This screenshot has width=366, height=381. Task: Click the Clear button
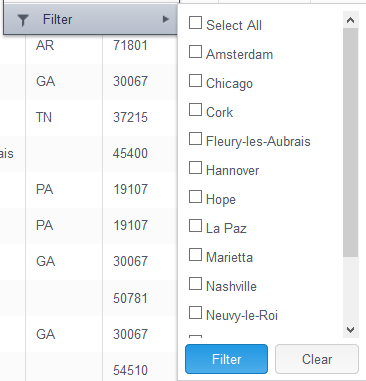pyautogui.click(x=317, y=359)
